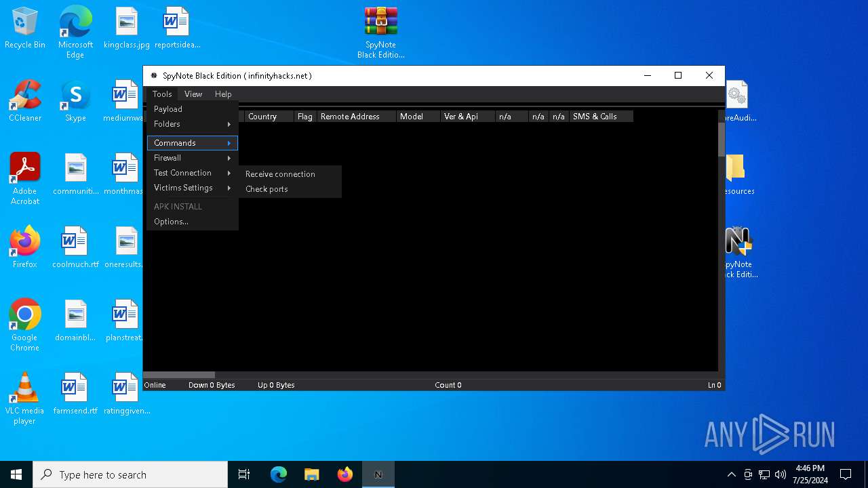Click Ln 0 status text
The height and width of the screenshot is (488, 868).
click(x=715, y=385)
